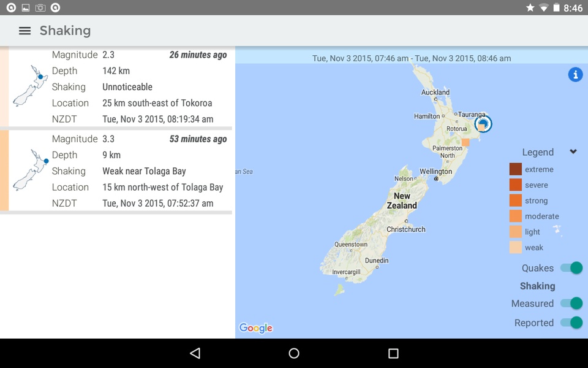Tap the Wi-Fi status icon
Viewport: 588px width, 368px height.
543,7
